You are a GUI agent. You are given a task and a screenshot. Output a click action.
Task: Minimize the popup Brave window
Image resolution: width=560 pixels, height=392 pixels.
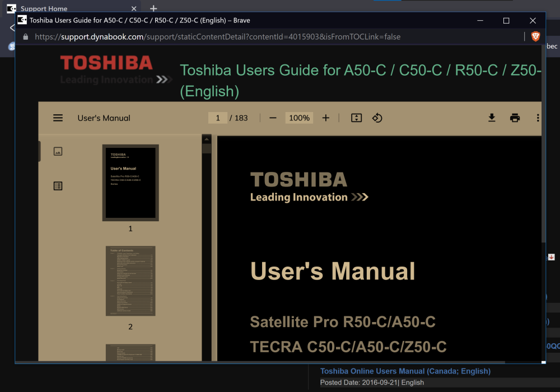480,20
